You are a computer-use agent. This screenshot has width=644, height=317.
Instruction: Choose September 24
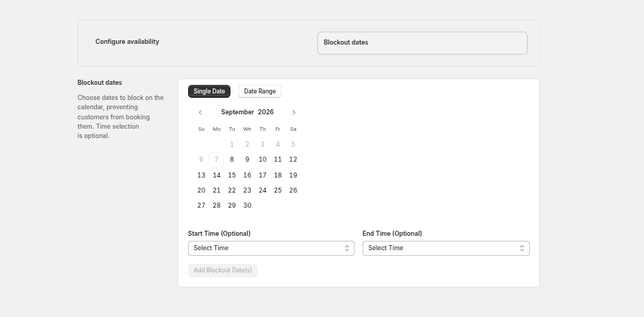tap(263, 190)
